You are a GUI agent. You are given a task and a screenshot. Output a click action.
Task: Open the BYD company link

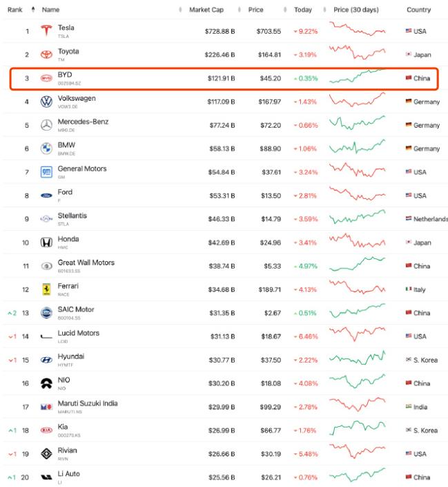point(65,75)
